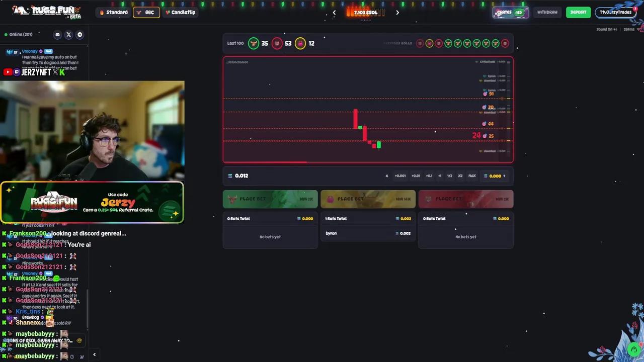Image resolution: width=644 pixels, height=362 pixels.
Task: Click the green bull icon in Last 100
Action: click(254, 43)
